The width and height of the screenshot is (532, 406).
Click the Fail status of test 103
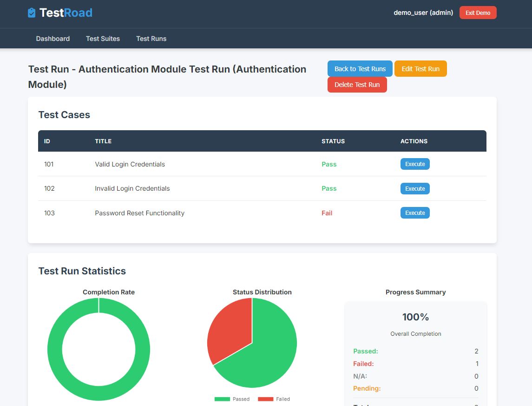(327, 213)
